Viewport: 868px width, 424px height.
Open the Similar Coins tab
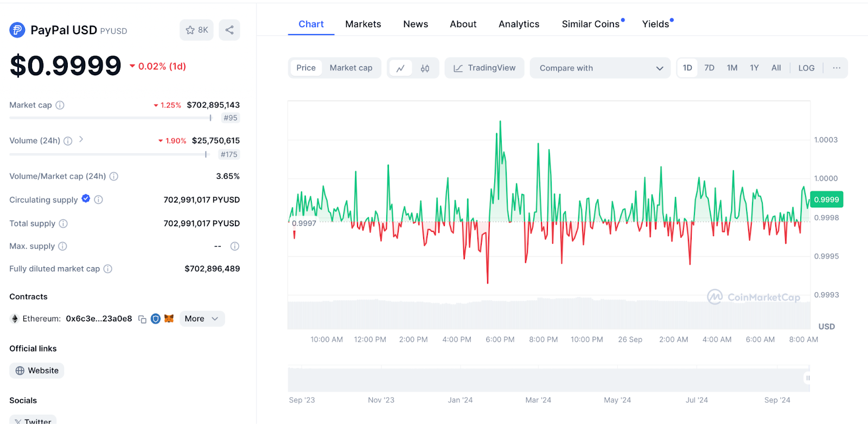pos(592,24)
